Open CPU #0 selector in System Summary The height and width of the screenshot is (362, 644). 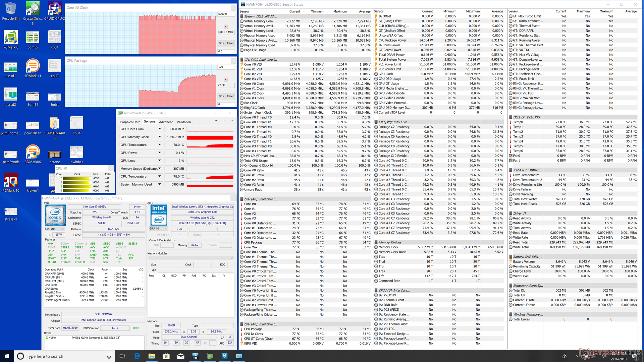coord(54,229)
